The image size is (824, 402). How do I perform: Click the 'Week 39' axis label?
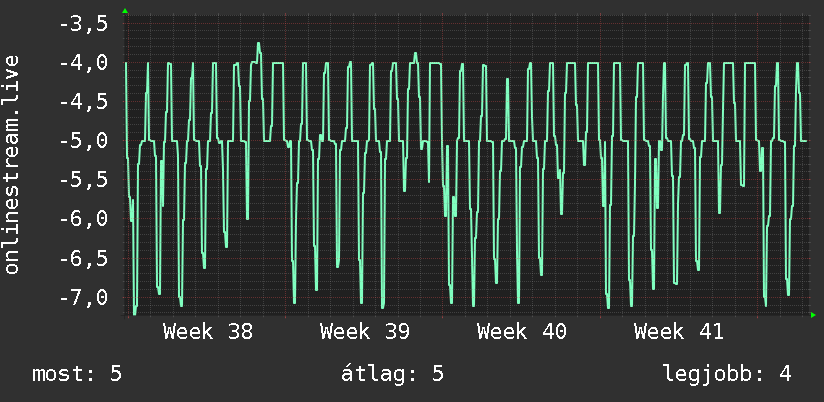[x=365, y=332]
